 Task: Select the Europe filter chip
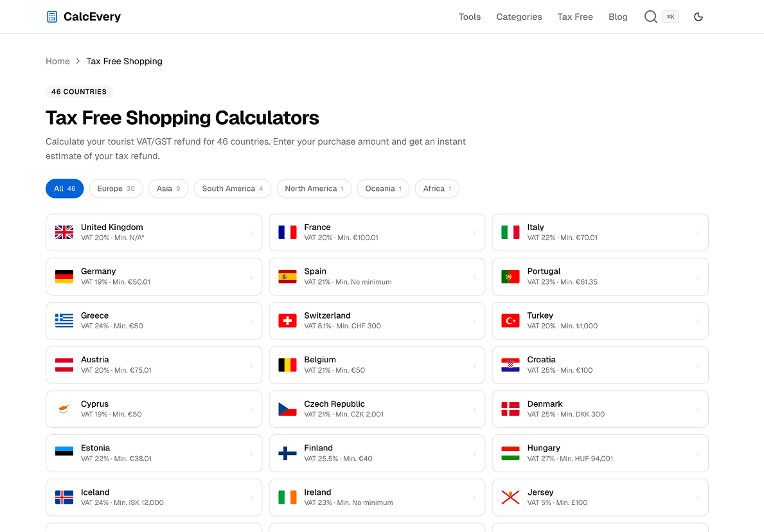point(116,188)
